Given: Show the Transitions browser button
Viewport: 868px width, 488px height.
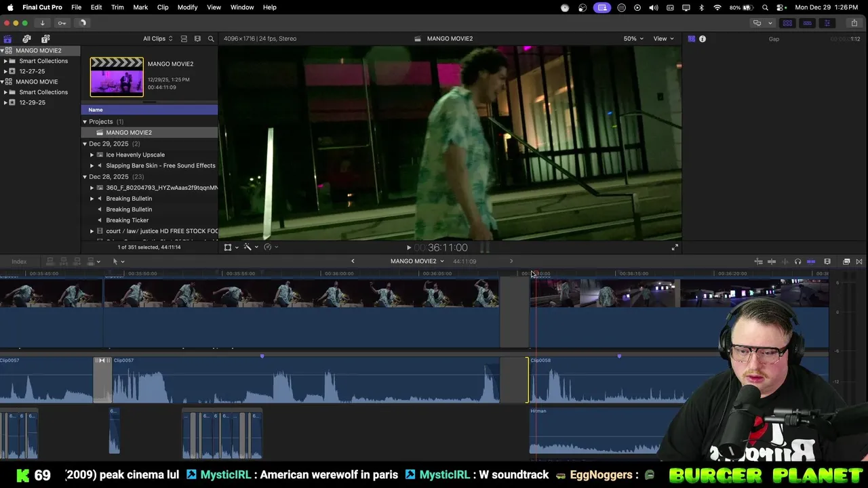Looking at the screenshot, I should point(859,262).
